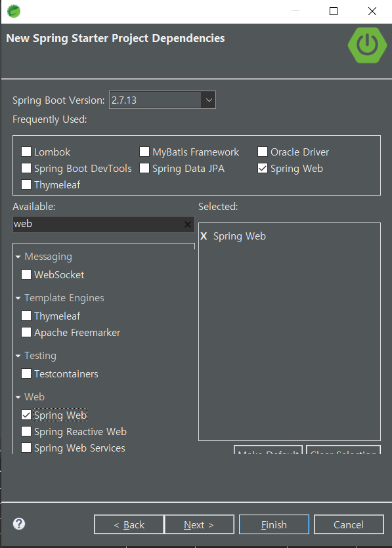The height and width of the screenshot is (548, 392).
Task: Close the dialog window
Action: click(372, 11)
